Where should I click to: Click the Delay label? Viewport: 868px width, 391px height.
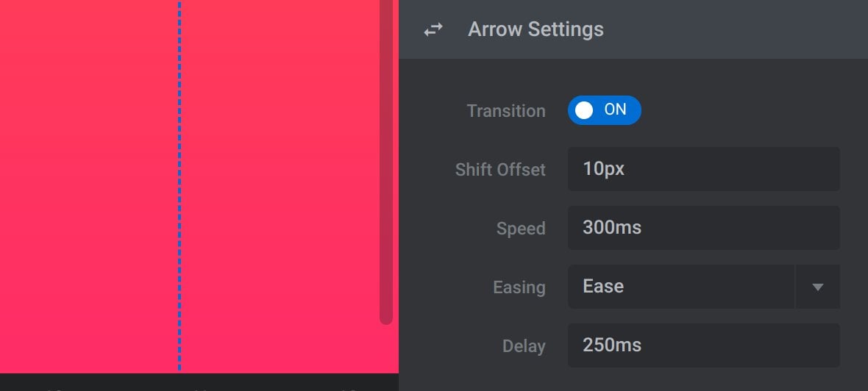coord(524,346)
